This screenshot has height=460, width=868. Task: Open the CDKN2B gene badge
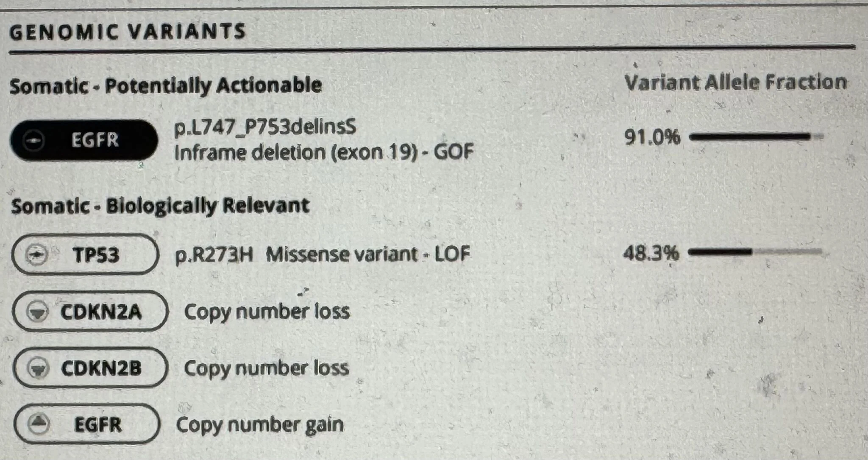pyautogui.click(x=90, y=368)
